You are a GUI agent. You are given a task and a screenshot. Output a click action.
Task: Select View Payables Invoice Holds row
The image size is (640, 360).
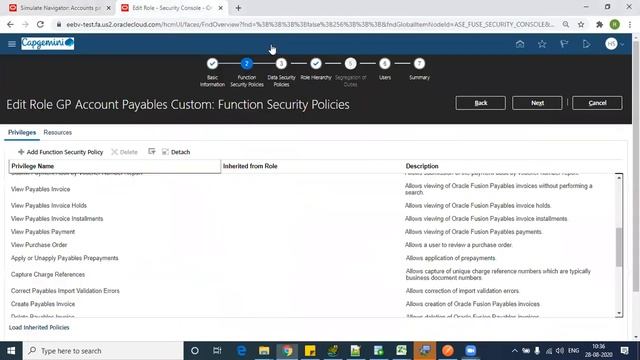(x=312, y=205)
